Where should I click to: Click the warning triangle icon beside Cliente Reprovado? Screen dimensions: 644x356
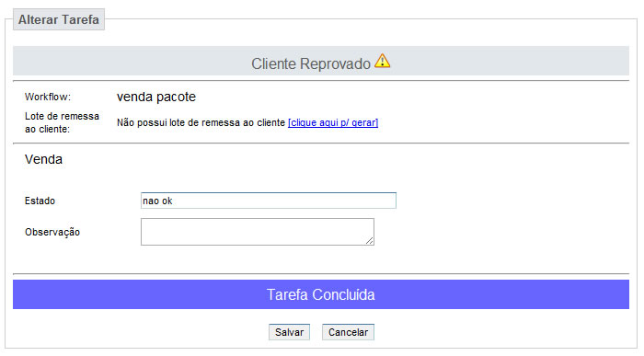coord(383,62)
